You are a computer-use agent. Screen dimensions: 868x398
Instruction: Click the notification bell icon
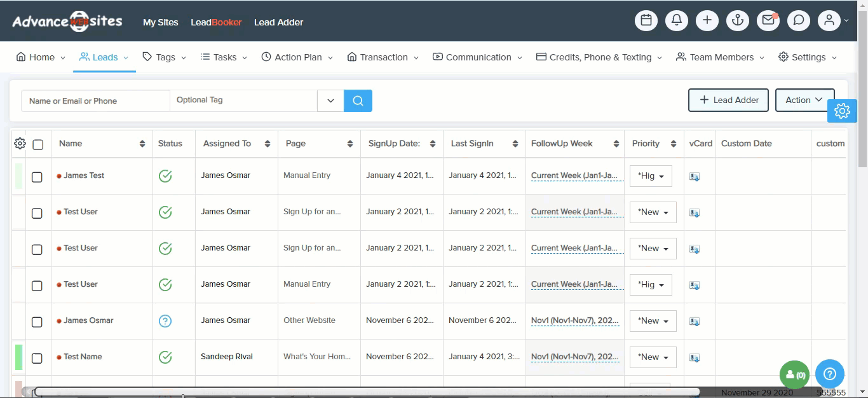(677, 20)
